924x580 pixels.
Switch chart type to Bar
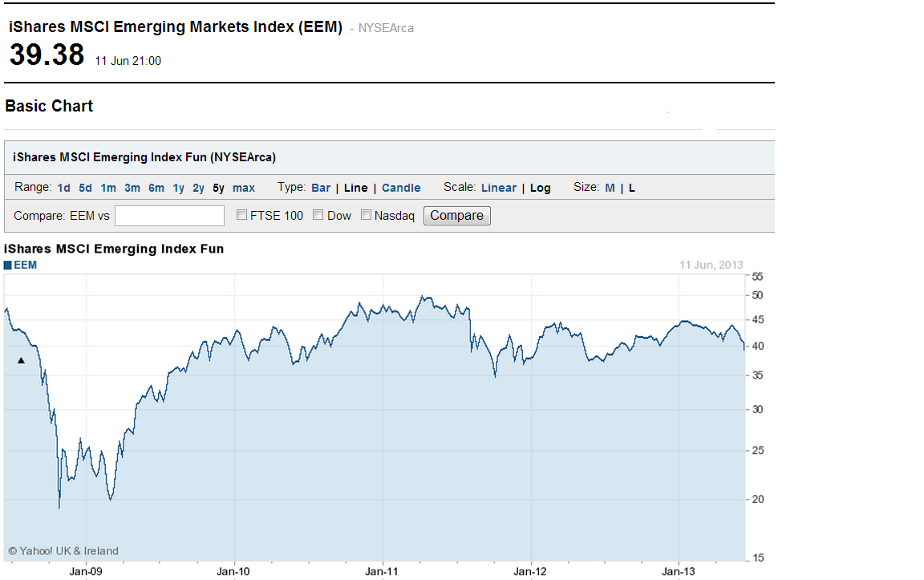click(321, 188)
